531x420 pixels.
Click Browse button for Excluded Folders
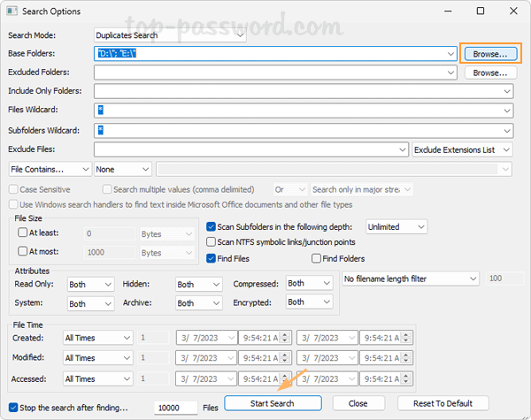click(489, 73)
